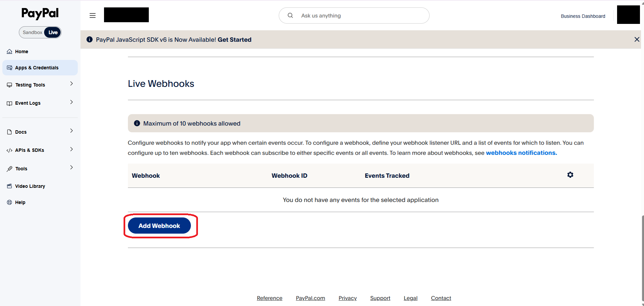Click the Webhook ID column header
The image size is (644, 306).
coord(290,176)
